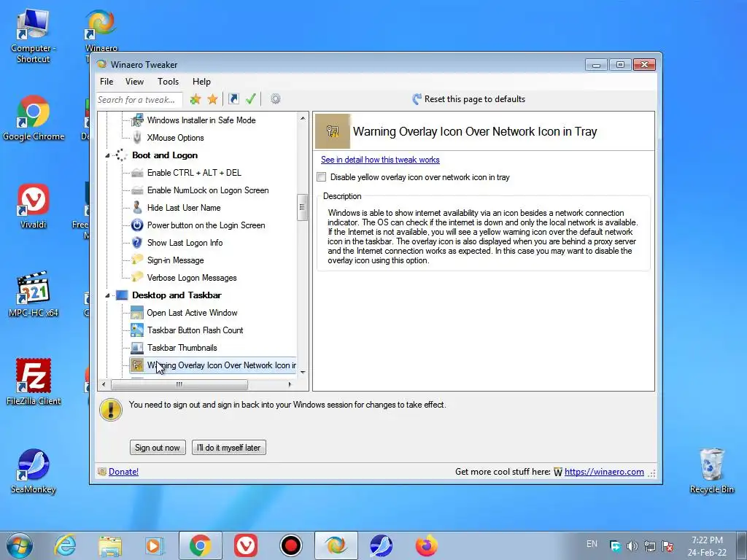Click the Windows Media Player taskbar icon
Screen dimensions: 747x560
click(x=155, y=545)
